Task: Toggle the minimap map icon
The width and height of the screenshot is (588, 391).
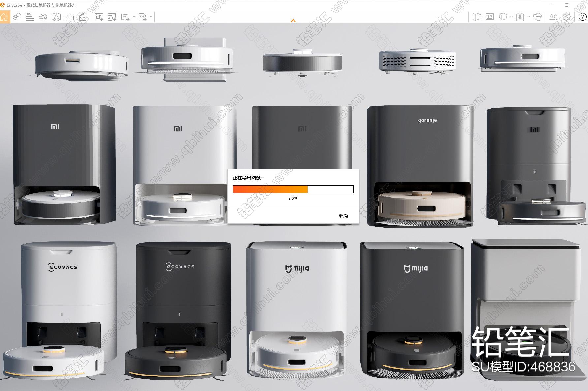Action: (x=477, y=17)
